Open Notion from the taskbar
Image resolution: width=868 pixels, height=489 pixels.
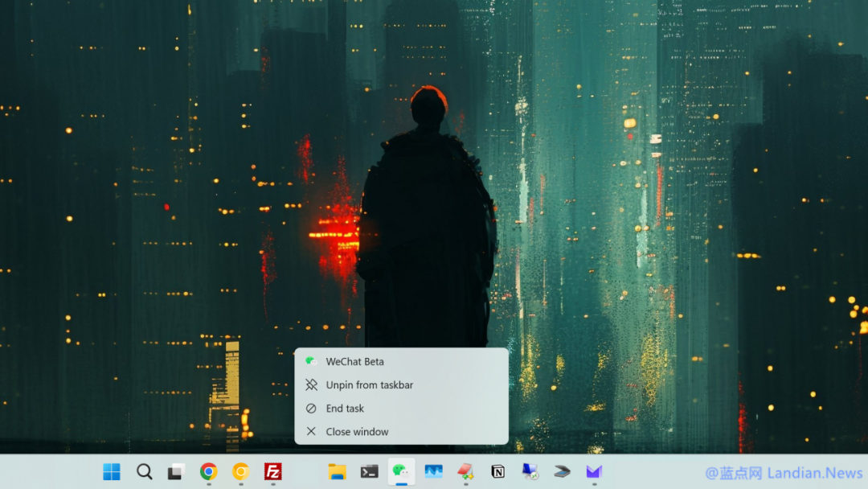497,472
